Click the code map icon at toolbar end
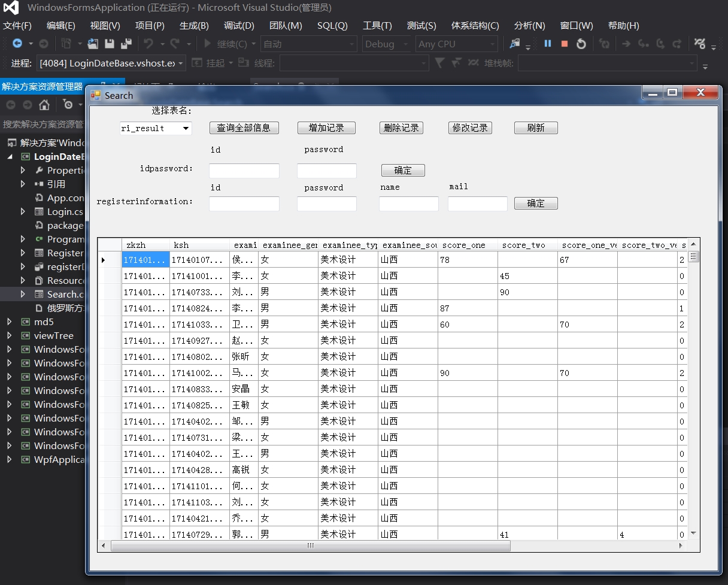 [x=699, y=44]
